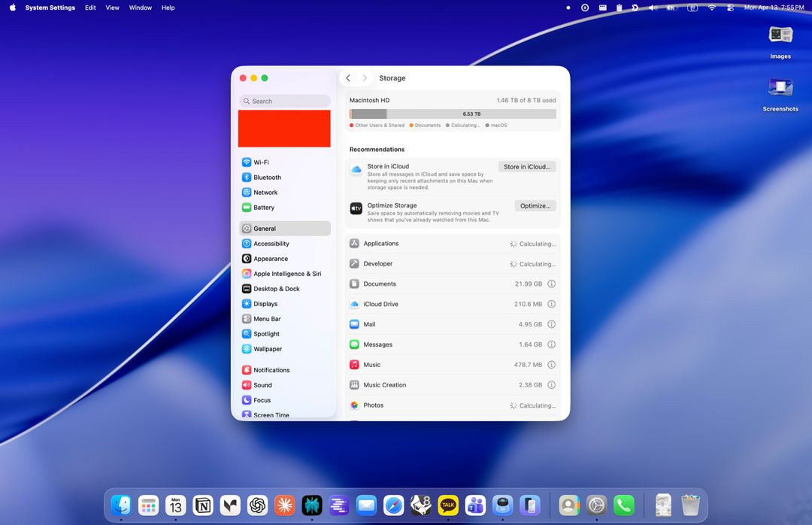Show info for Music storage

coord(552,365)
